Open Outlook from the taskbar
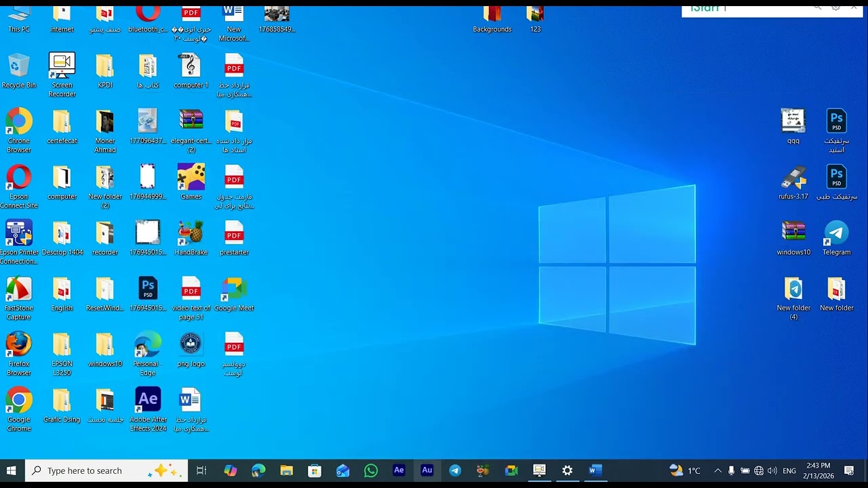The image size is (868, 488). [342, 470]
